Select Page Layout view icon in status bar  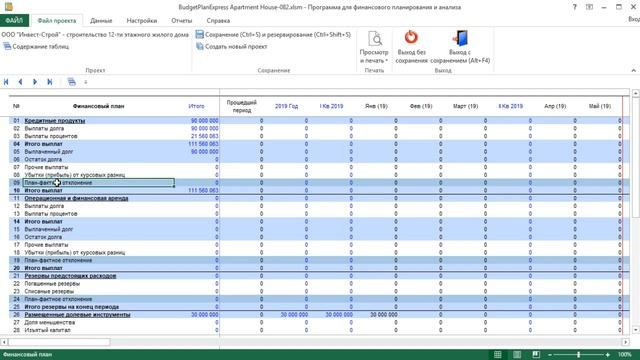517,355
